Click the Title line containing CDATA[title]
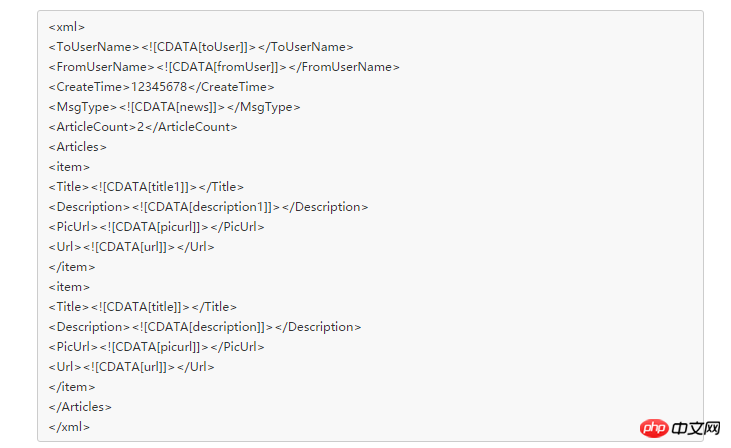The width and height of the screenshot is (731, 448). coord(143,307)
